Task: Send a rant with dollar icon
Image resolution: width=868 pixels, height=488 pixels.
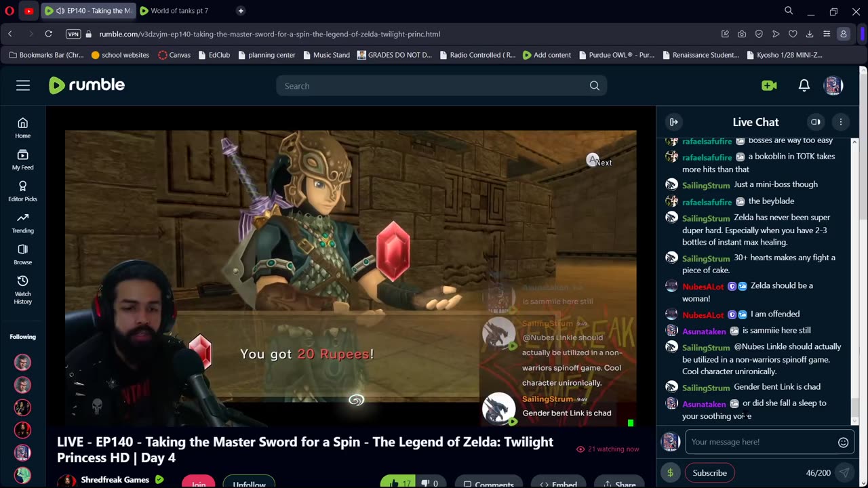Action: click(x=670, y=473)
